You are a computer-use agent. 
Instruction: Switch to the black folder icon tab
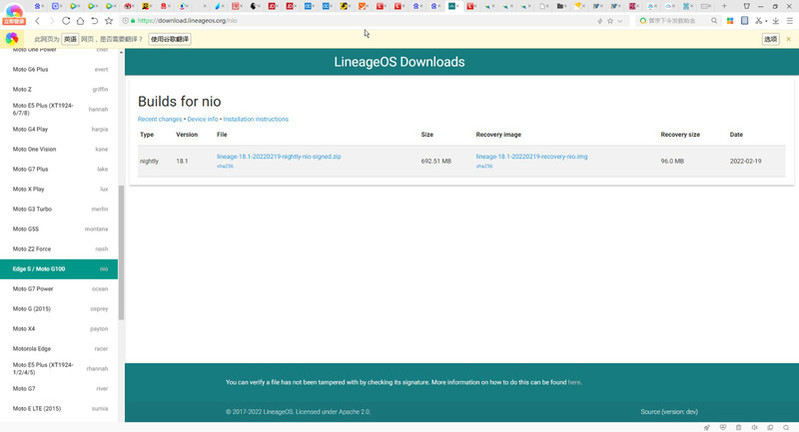(561, 6)
